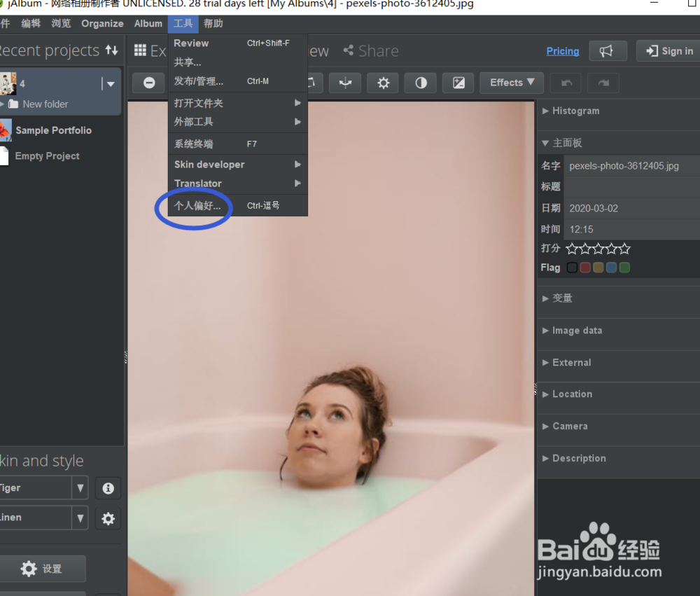Click the anchor/level horizon toolbar icon

(x=345, y=83)
